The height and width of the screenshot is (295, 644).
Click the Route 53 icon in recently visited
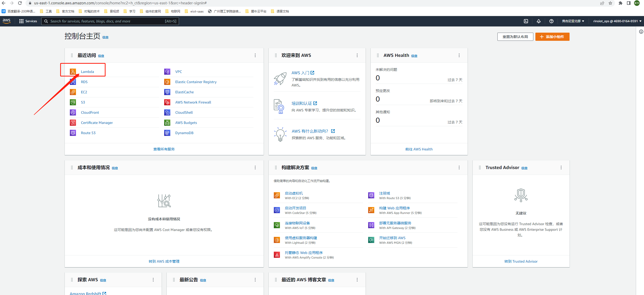click(73, 133)
